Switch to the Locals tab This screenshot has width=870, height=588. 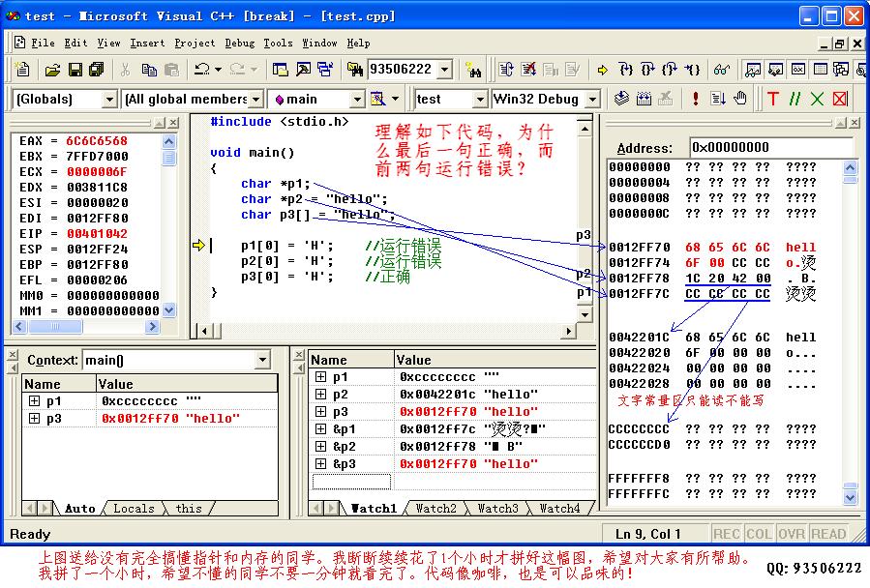(134, 508)
